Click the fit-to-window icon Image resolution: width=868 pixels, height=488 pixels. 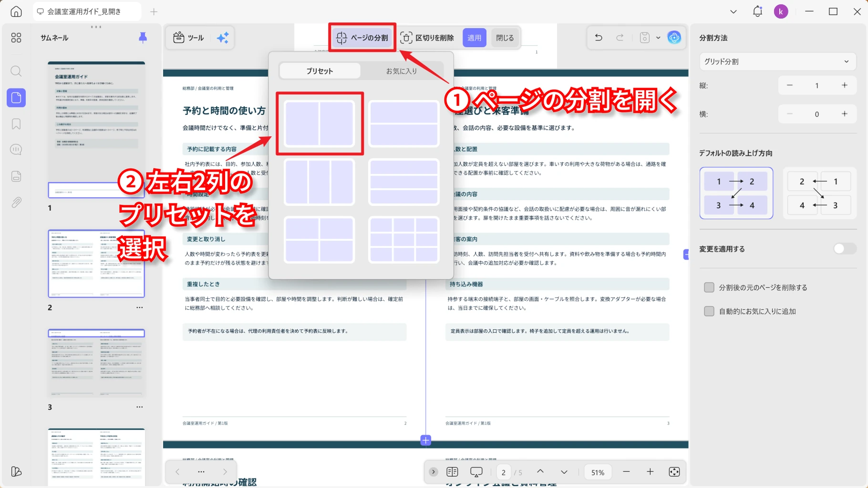674,472
